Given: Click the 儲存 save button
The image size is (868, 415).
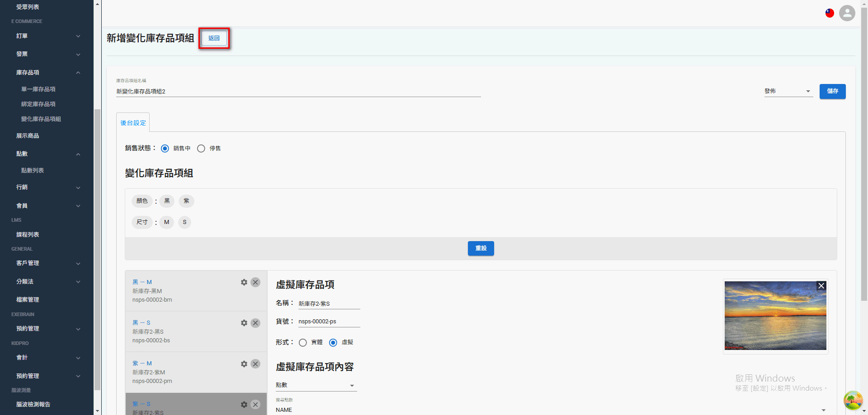Looking at the screenshot, I should 833,91.
